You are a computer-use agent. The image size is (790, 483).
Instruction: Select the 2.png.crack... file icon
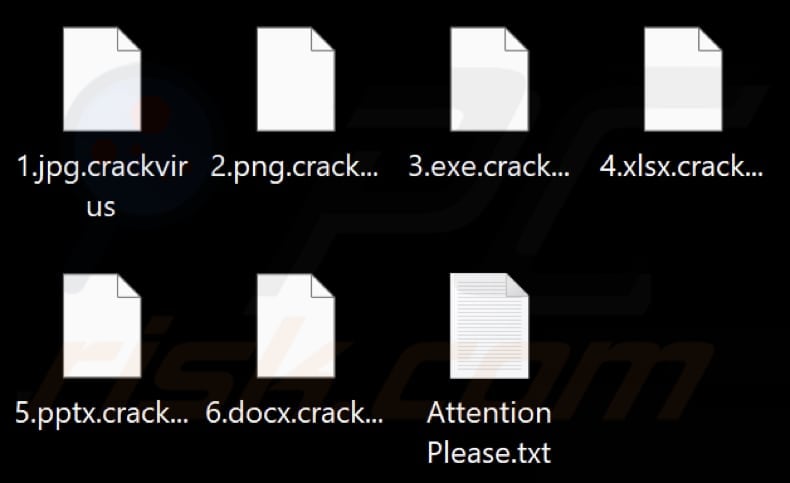[x=296, y=79]
